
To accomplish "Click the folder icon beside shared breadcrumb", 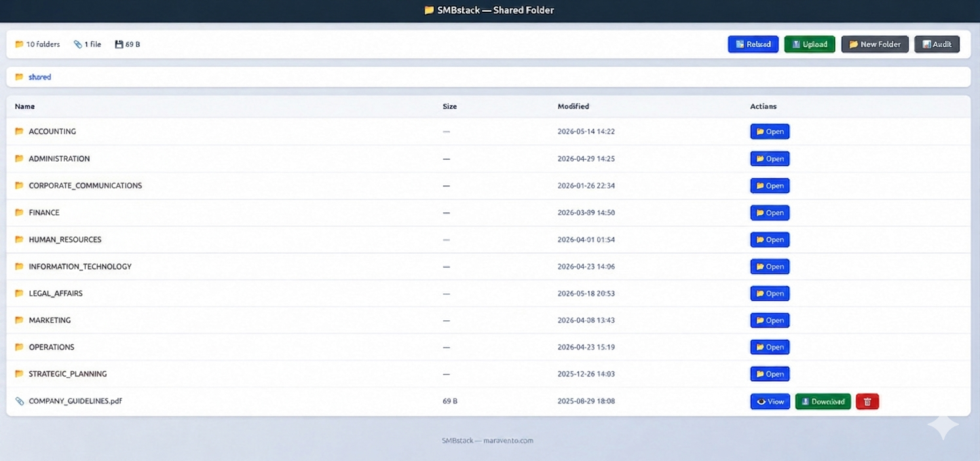I will pos(19,77).
